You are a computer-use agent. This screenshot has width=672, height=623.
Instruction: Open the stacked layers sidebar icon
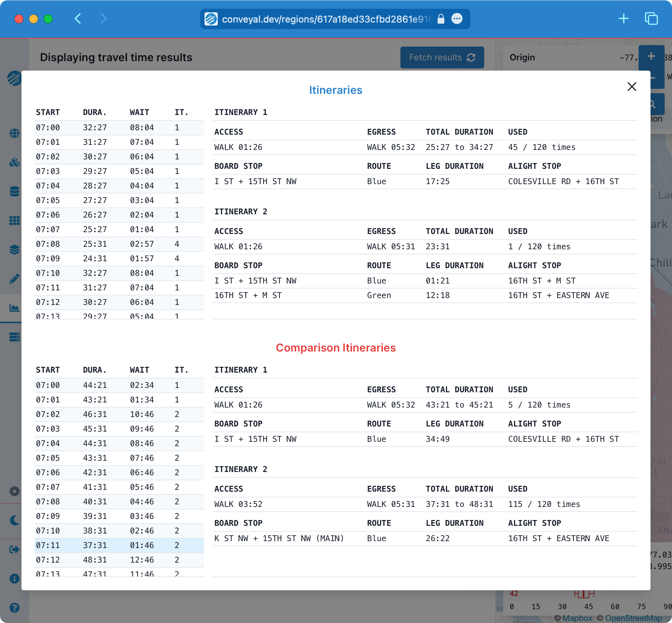tap(14, 250)
